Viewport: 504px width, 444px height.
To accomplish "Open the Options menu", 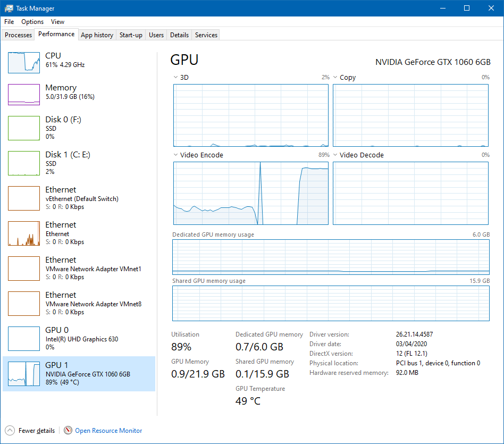I will [32, 22].
